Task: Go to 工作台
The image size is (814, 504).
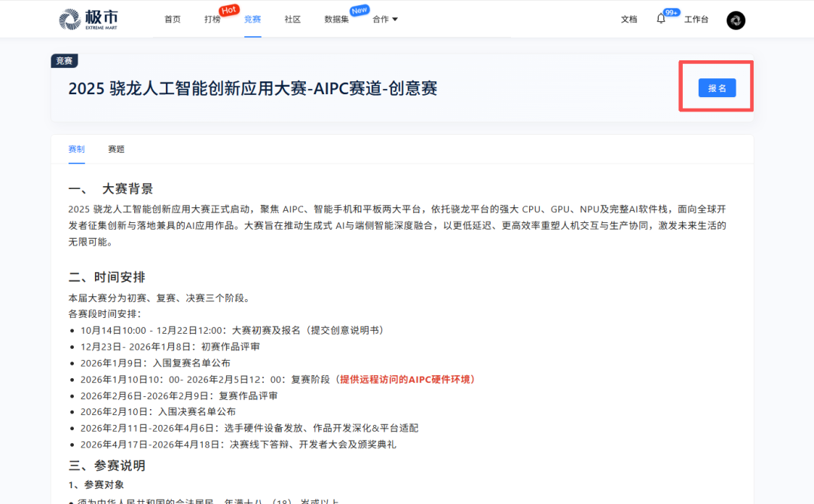Action: pos(696,19)
